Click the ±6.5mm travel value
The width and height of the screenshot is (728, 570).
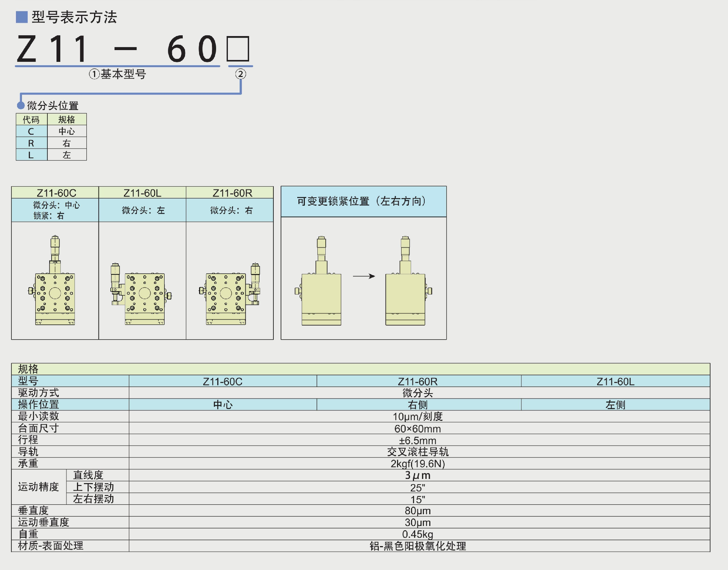[x=417, y=441]
